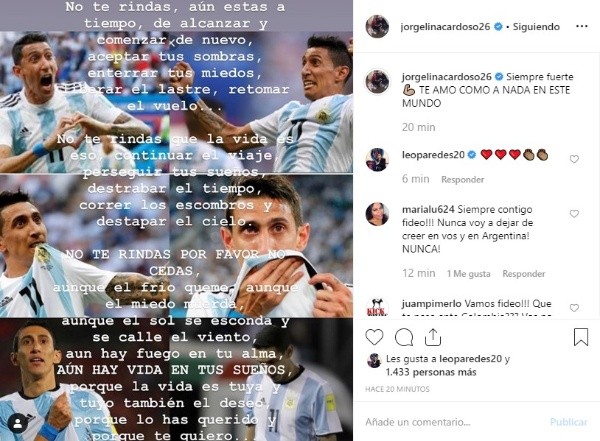Reply to marialu624's comment
The height and width of the screenshot is (441, 600).
[524, 274]
